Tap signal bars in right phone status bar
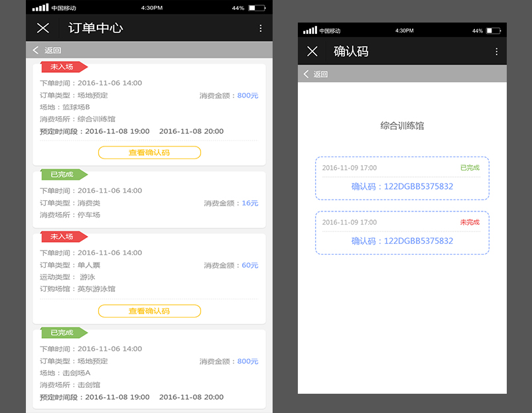The width and height of the screenshot is (532, 413). [310, 31]
